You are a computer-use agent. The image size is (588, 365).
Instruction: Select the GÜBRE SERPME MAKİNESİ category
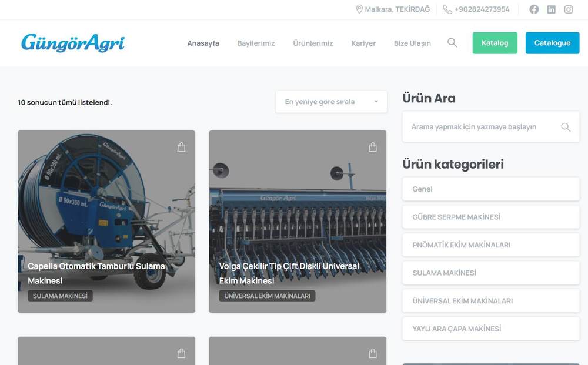491,217
